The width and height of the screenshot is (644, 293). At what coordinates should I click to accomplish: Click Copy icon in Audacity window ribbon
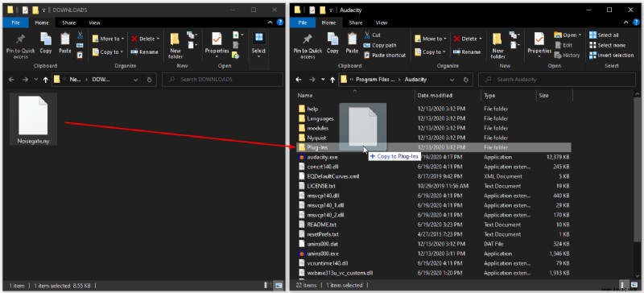click(x=332, y=43)
